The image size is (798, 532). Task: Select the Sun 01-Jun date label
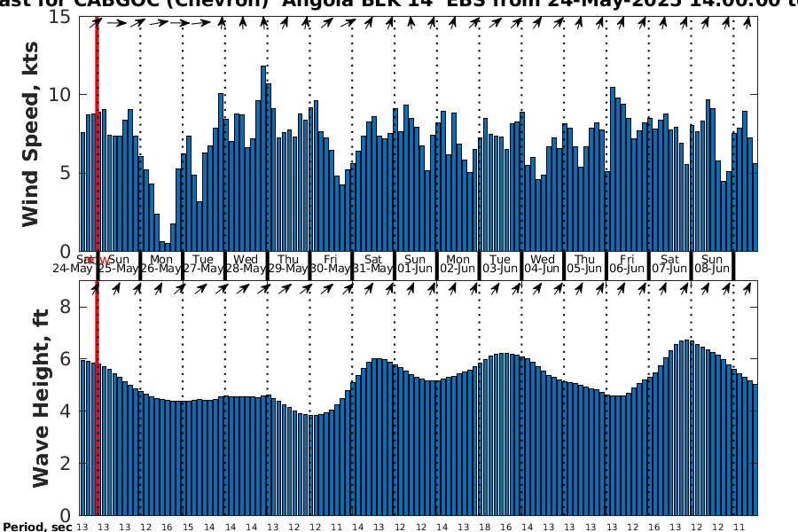[415, 263]
